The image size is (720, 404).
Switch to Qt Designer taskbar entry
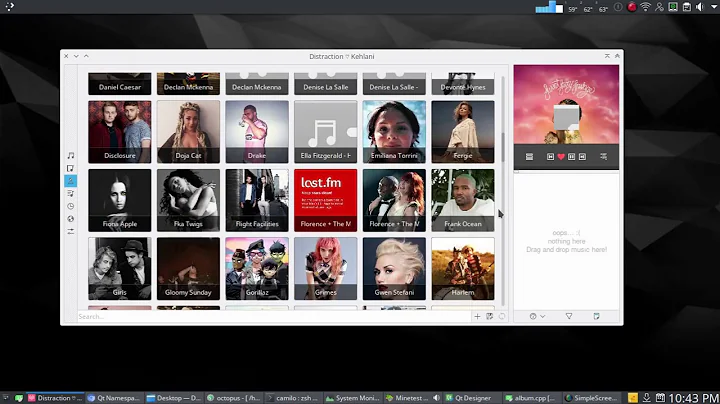point(472,398)
